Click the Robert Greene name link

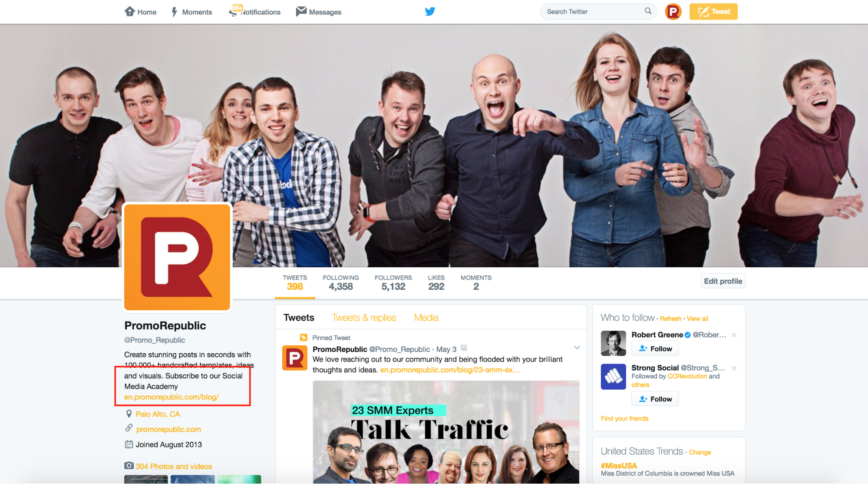[657, 335]
